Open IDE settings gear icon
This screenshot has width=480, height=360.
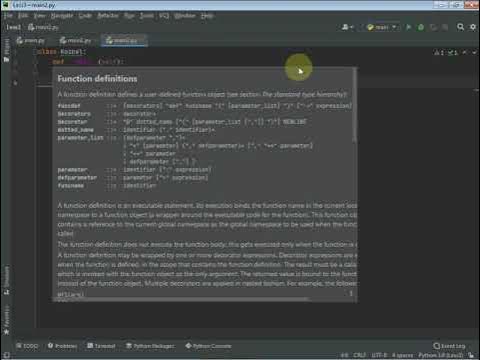[473, 27]
